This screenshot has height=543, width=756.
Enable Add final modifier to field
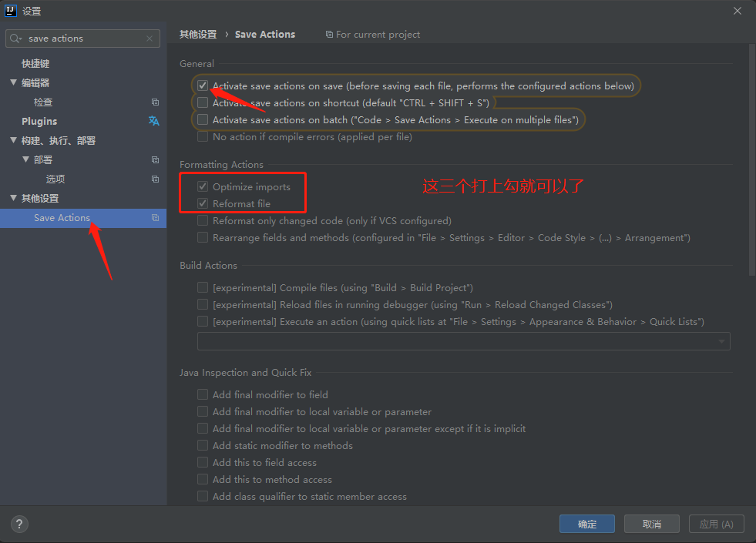(x=203, y=394)
